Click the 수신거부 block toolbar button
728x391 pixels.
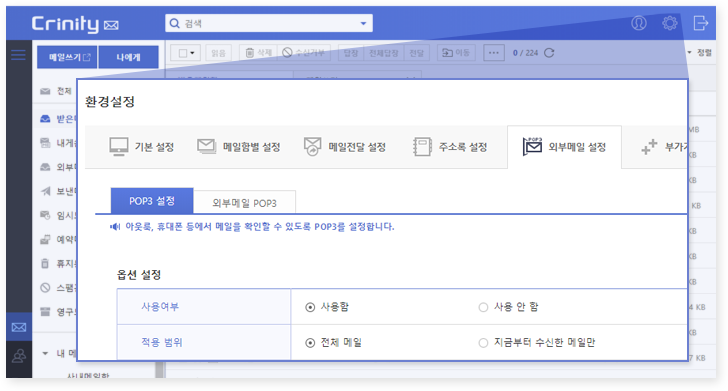[x=304, y=53]
